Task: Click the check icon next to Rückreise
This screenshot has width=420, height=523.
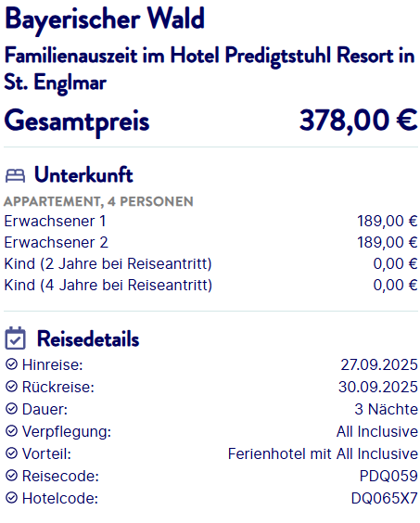Action: [x=12, y=387]
